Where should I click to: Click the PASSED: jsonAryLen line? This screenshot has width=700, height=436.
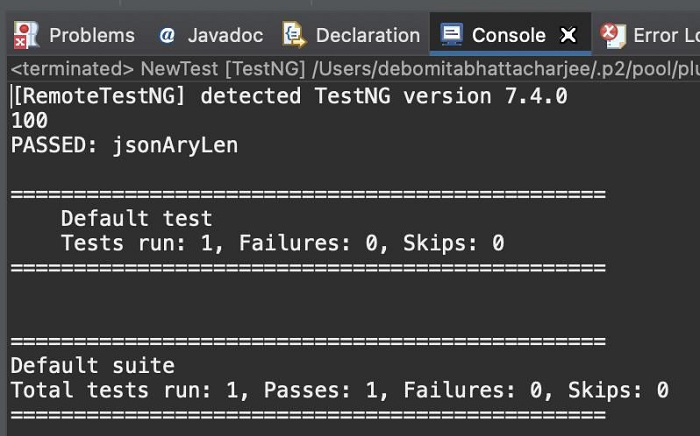[x=124, y=145]
